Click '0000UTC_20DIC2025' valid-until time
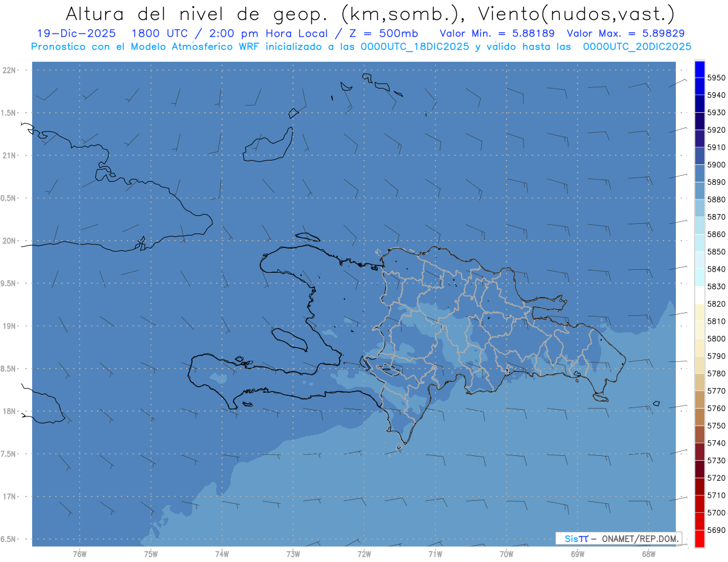The image size is (728, 562). (x=637, y=47)
